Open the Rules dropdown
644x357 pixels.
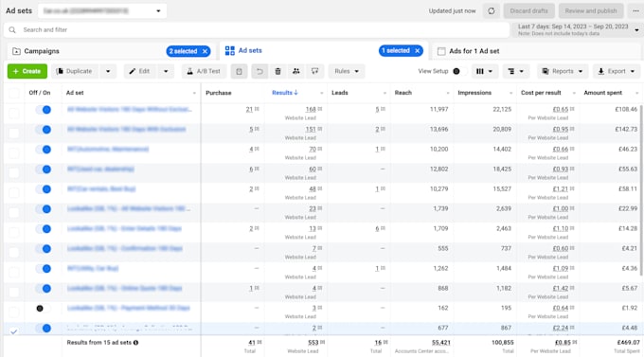(x=347, y=71)
